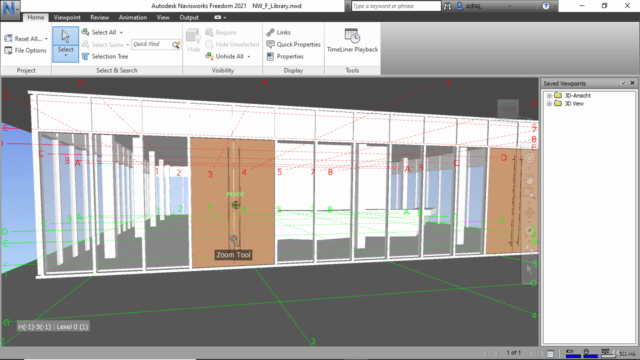Switch to the View tab
The image size is (640, 360).
(x=163, y=18)
